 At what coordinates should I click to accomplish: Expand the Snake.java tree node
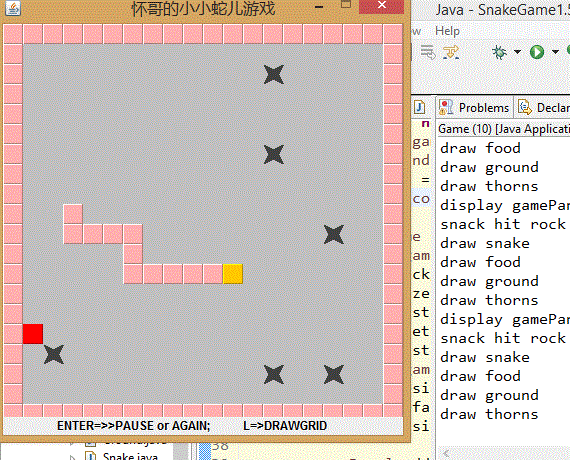tap(72, 457)
